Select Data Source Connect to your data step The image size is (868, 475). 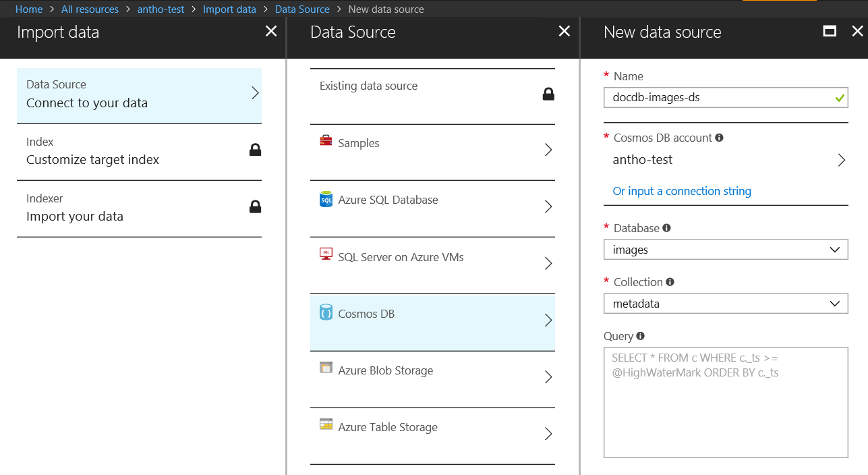(x=139, y=95)
